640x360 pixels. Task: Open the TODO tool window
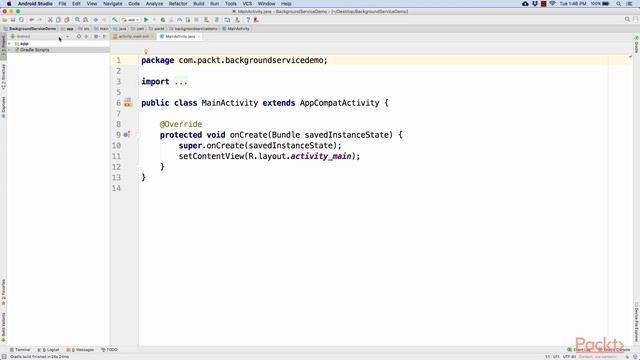point(109,350)
